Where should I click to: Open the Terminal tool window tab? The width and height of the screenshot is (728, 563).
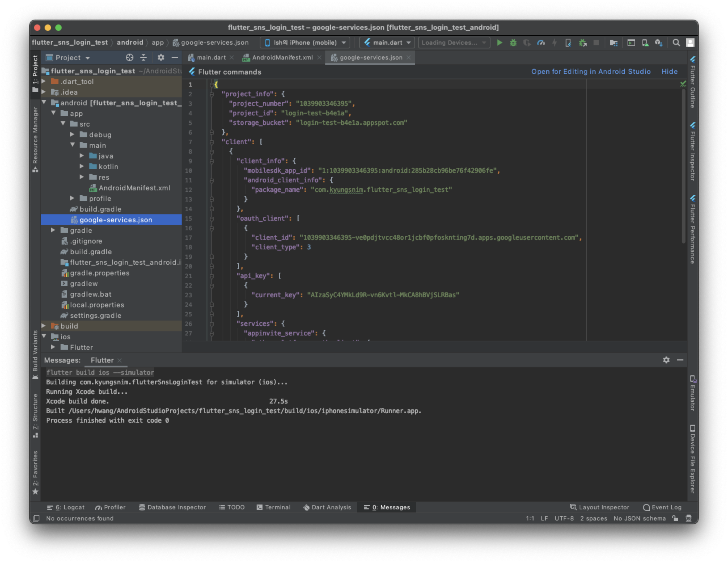(x=273, y=507)
